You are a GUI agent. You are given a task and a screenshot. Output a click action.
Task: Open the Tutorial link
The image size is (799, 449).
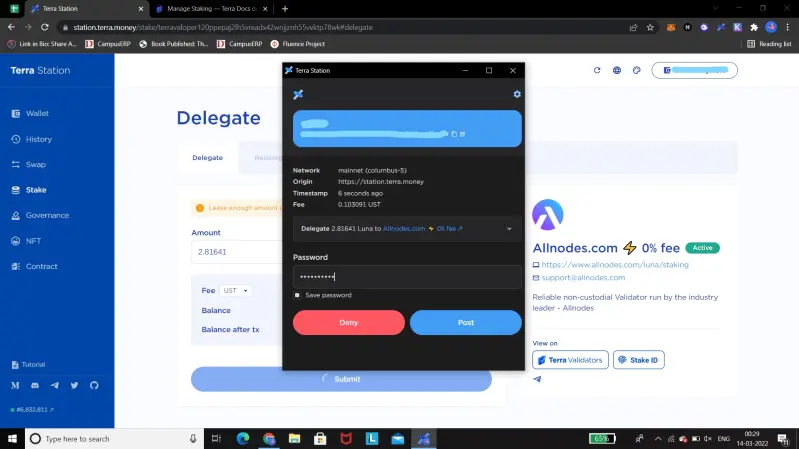point(29,364)
